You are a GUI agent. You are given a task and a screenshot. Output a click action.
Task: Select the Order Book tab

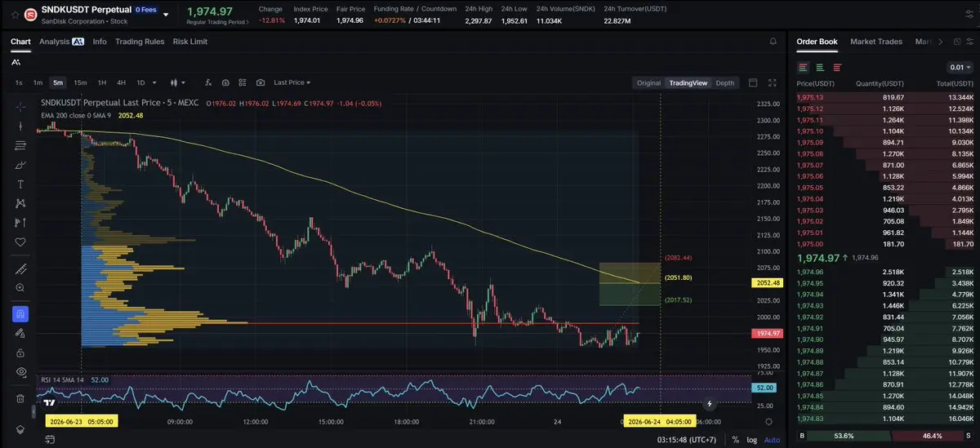(817, 41)
